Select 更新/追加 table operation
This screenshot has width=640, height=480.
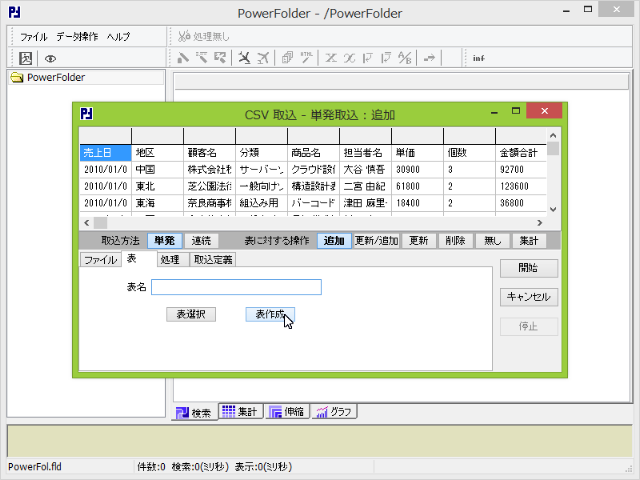[x=377, y=241]
